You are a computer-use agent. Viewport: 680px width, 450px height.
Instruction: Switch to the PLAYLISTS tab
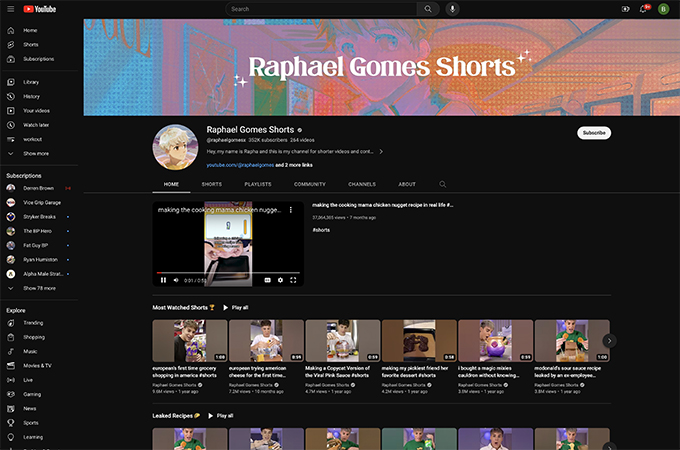(x=258, y=184)
